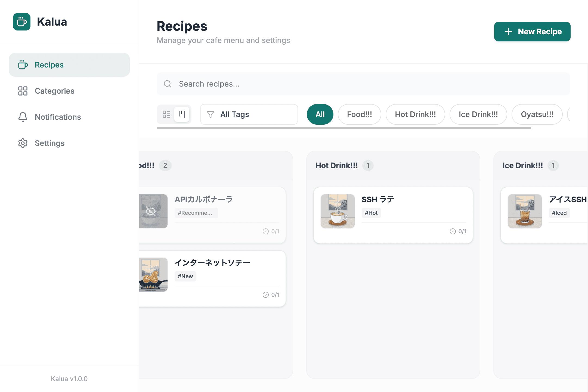588x392 pixels.
Task: Click the funnel icon inside All Tags
Action: (210, 114)
